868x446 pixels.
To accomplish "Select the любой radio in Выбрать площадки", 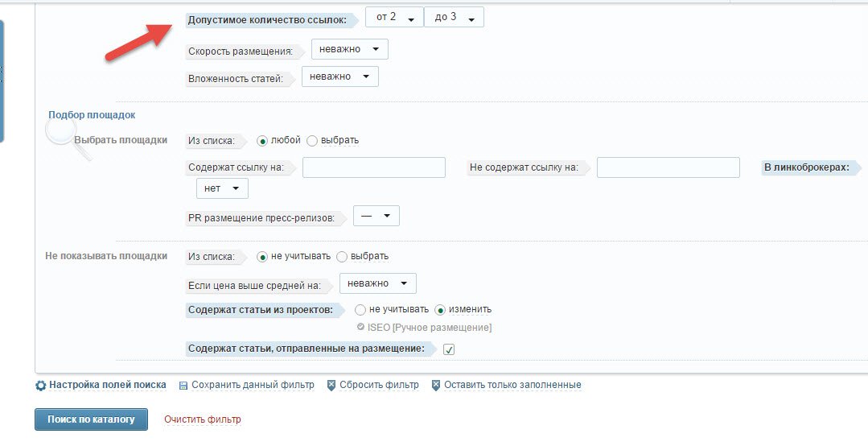I will pos(262,141).
